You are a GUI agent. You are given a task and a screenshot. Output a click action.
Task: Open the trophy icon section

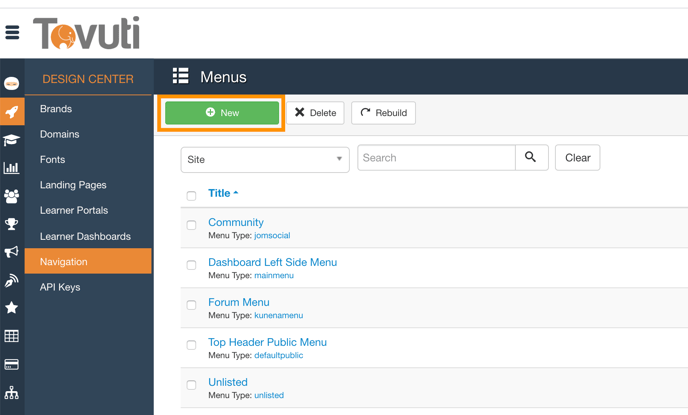12,225
